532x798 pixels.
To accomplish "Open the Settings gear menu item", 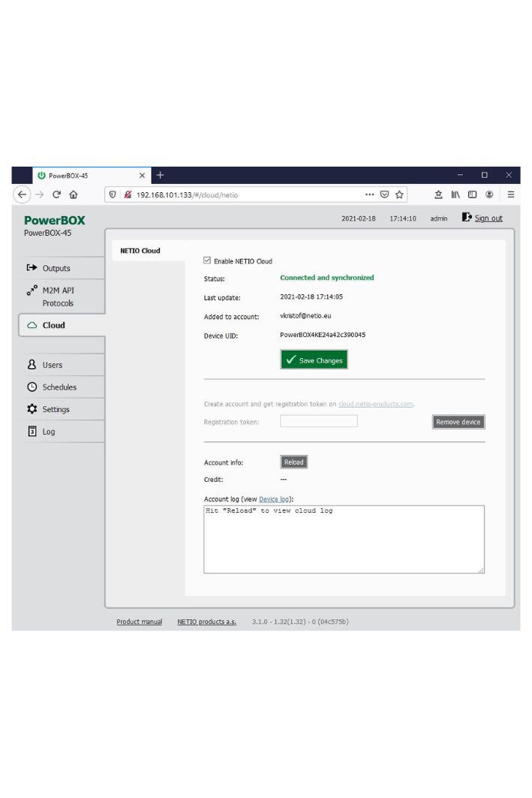I will (56, 409).
